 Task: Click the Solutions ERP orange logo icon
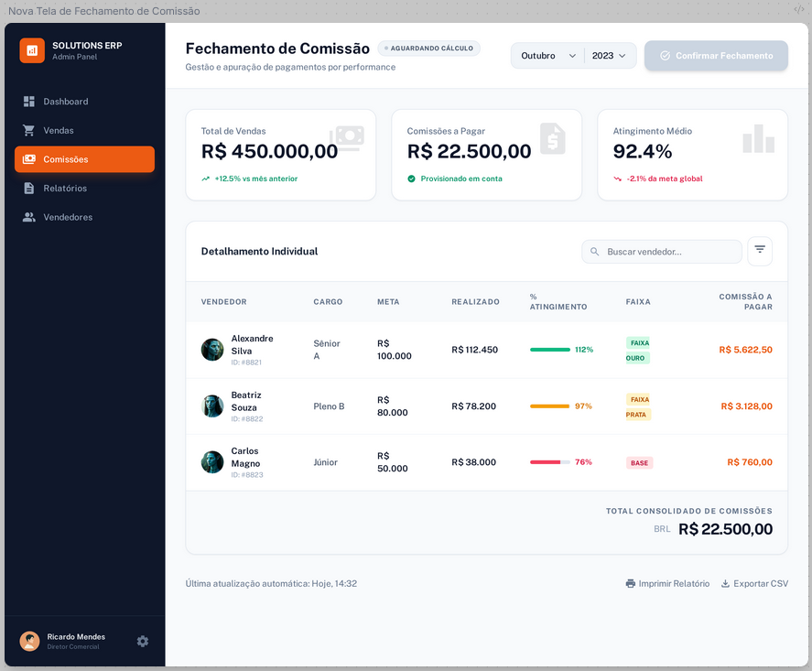(32, 50)
